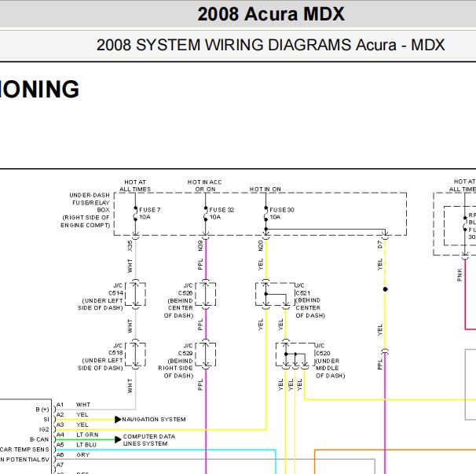
Task: Click the "SI" pin name
Action: (46, 419)
